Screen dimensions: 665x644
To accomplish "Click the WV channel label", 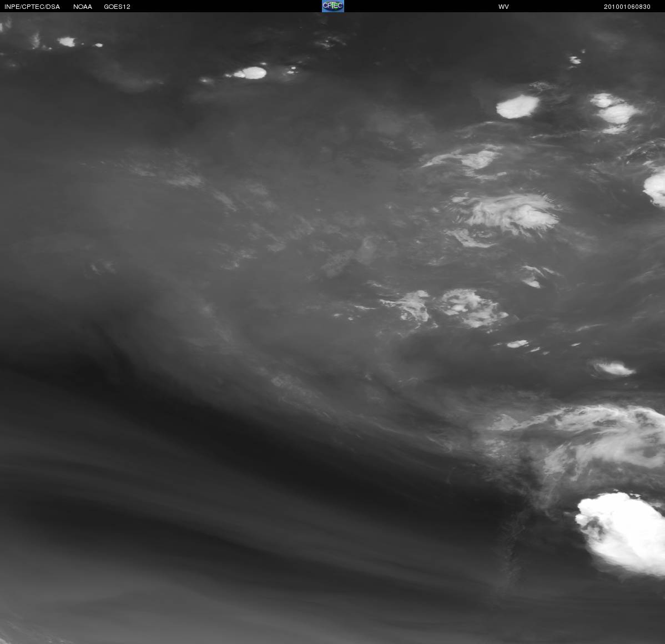I will coord(503,7).
